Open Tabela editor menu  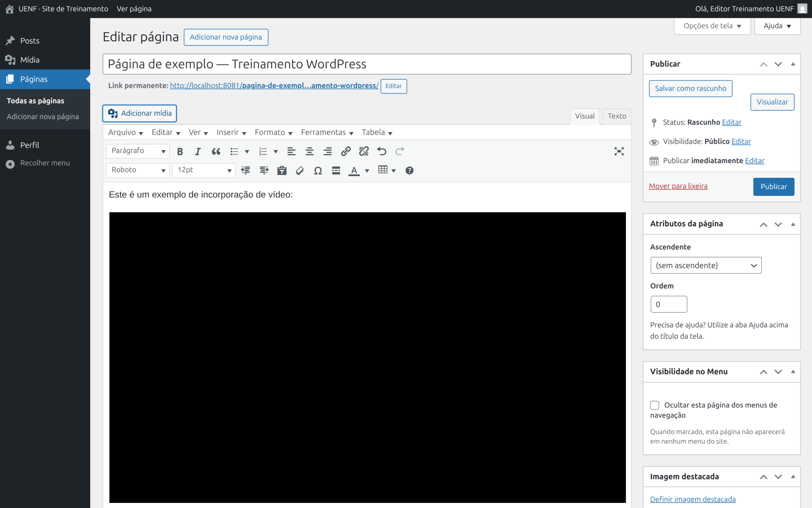click(x=377, y=132)
